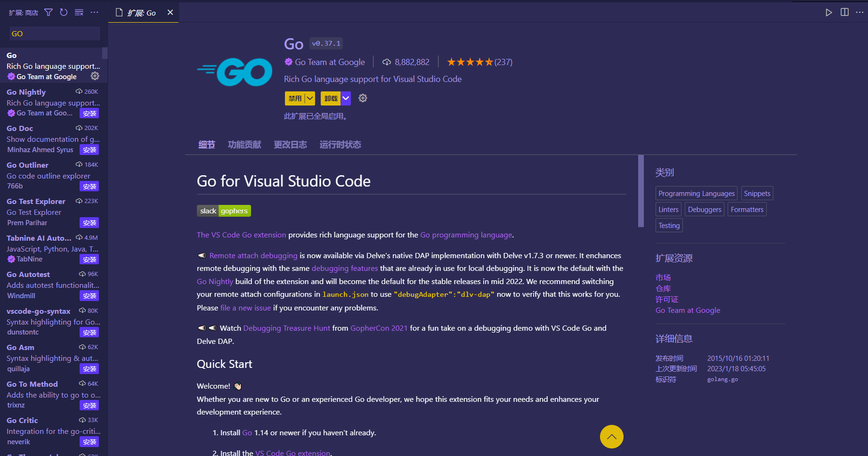This screenshot has height=456, width=868.
Task: Click the extension list scrollbar
Action: pyautogui.click(x=105, y=53)
